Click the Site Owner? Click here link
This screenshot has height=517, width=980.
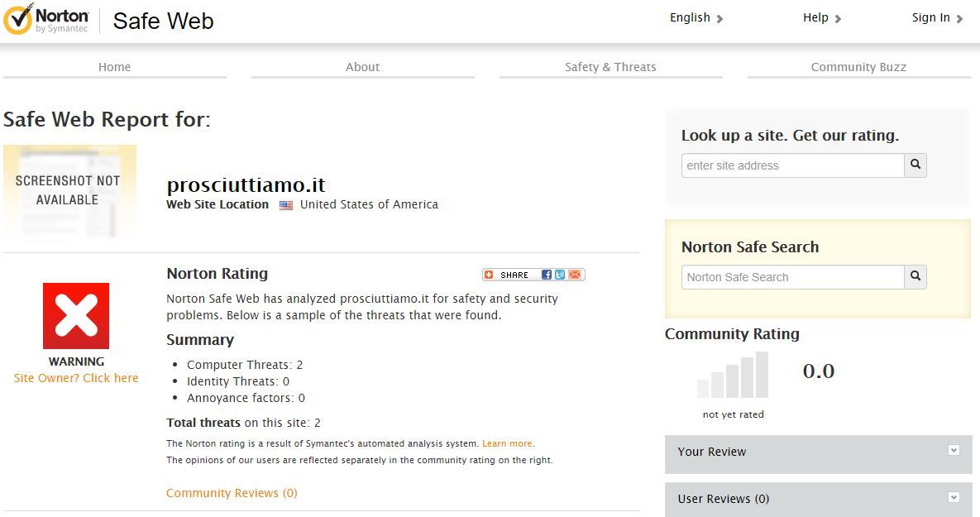[76, 378]
